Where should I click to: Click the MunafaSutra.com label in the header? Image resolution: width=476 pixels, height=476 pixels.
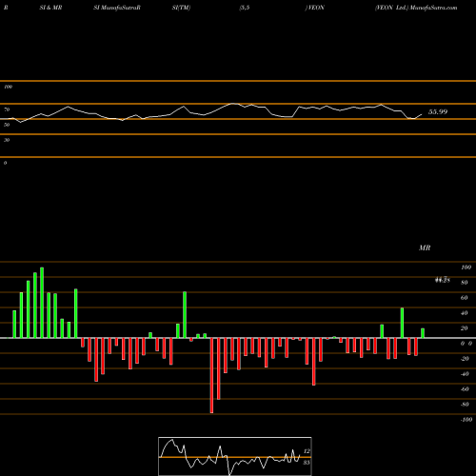tap(433, 8)
